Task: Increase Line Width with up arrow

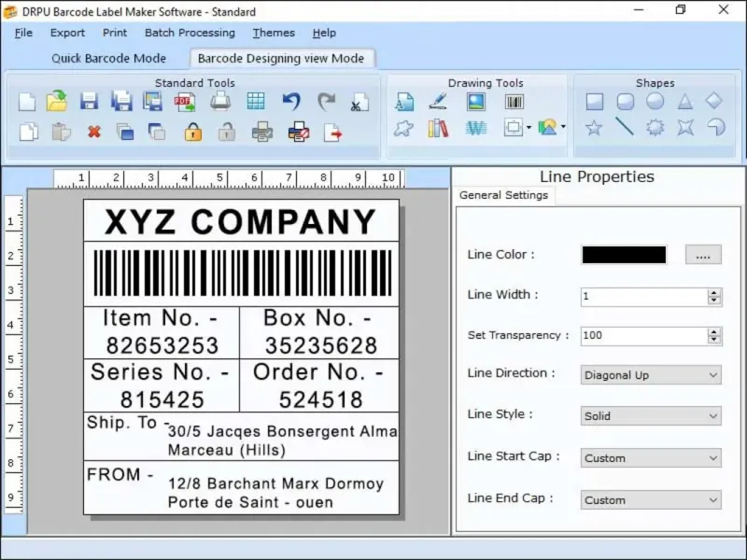Action: click(x=713, y=292)
